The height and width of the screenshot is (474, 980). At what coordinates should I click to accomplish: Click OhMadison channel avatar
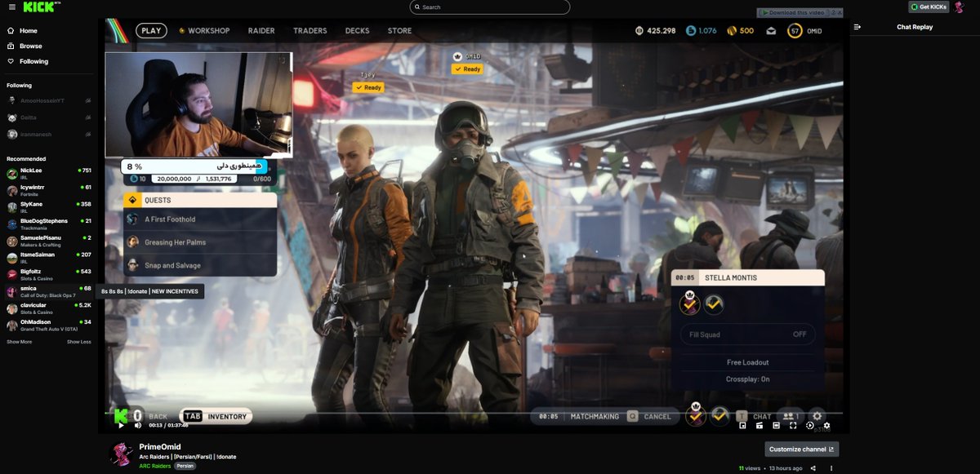tap(11, 324)
